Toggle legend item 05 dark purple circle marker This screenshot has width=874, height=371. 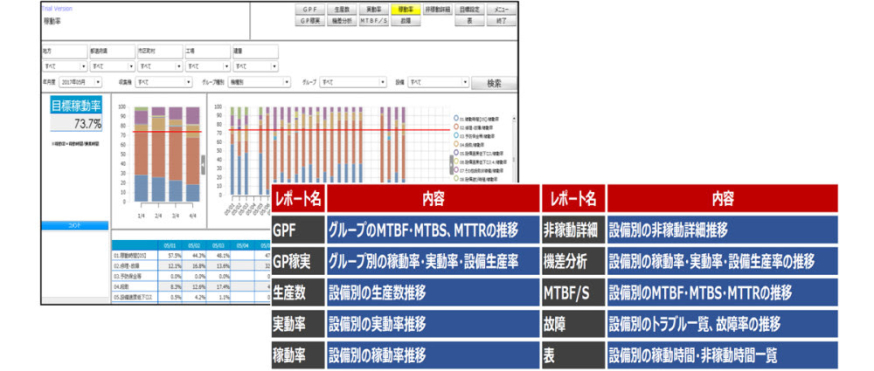click(x=457, y=152)
